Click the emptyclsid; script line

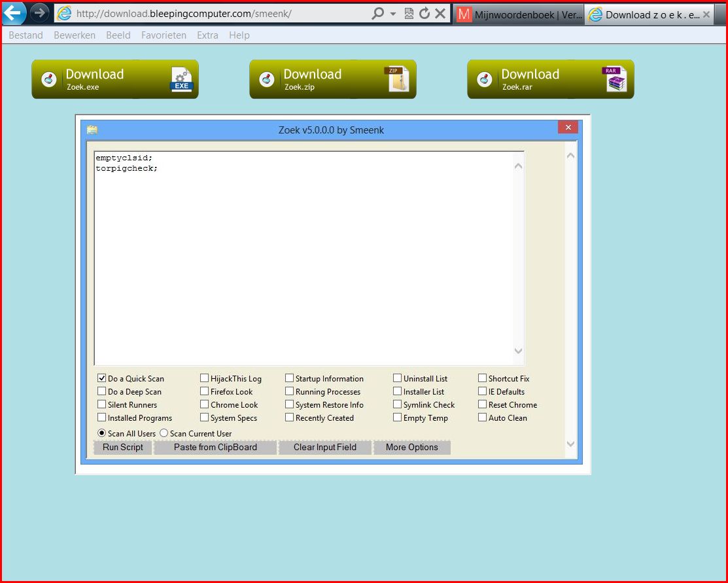pos(124,158)
